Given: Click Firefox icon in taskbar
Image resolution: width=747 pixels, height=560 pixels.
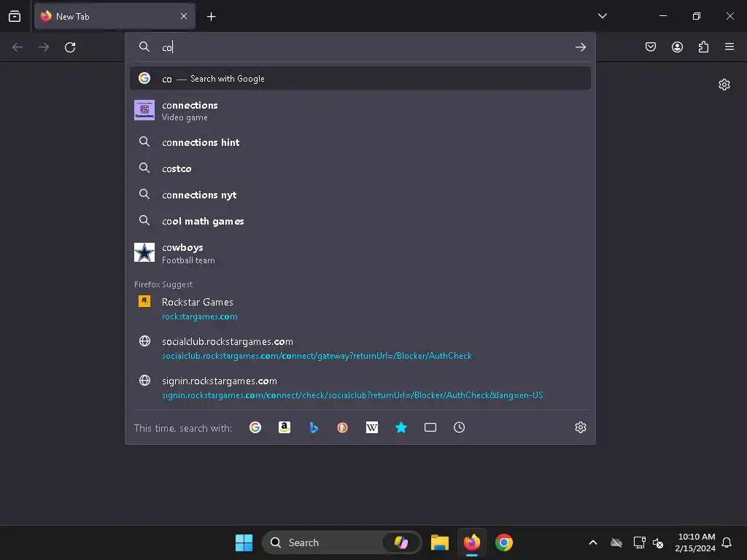Looking at the screenshot, I should tap(472, 542).
